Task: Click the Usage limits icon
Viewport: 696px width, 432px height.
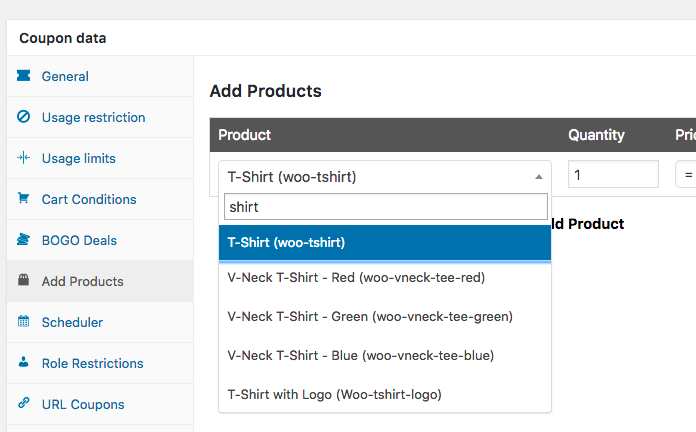Action: (x=23, y=158)
